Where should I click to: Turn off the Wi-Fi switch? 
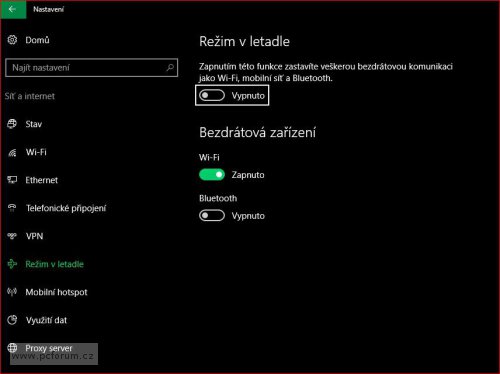pyautogui.click(x=212, y=175)
